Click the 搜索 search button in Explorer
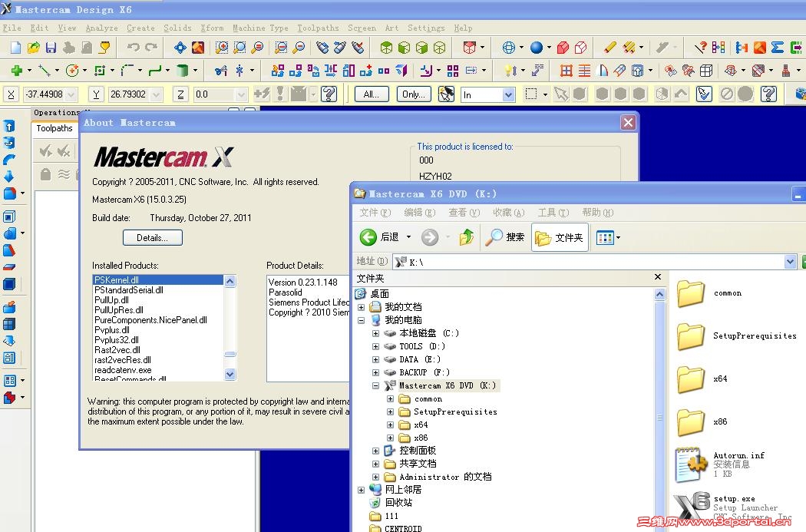806x532 pixels. click(x=505, y=237)
